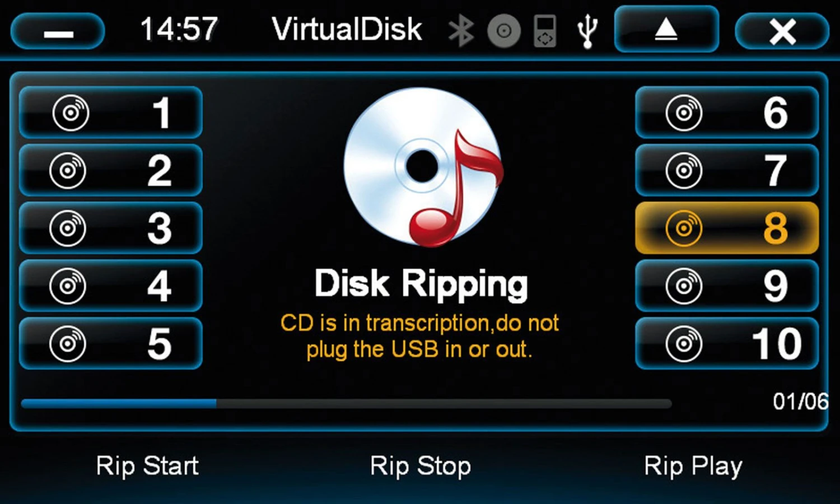The width and height of the screenshot is (840, 504).
Task: Tap the disc icon on slot 6
Action: click(x=684, y=113)
